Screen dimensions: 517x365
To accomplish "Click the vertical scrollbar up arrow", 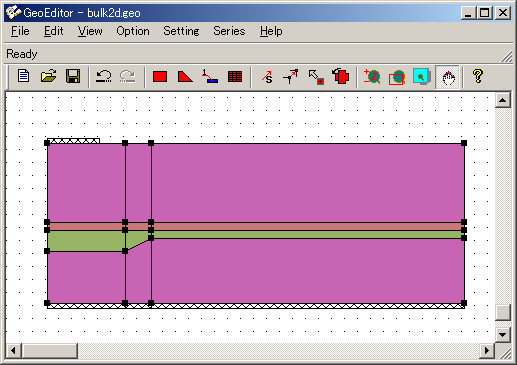I will click(x=503, y=100).
